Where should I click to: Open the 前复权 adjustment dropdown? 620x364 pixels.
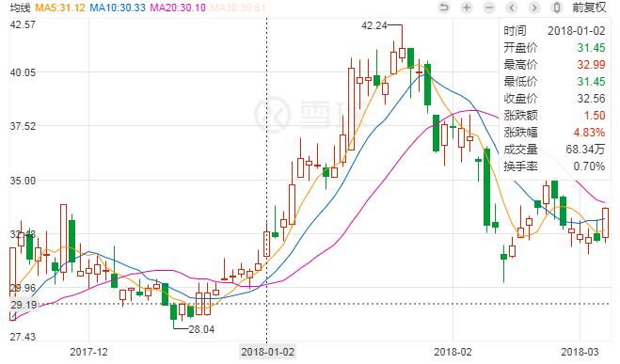[589, 8]
